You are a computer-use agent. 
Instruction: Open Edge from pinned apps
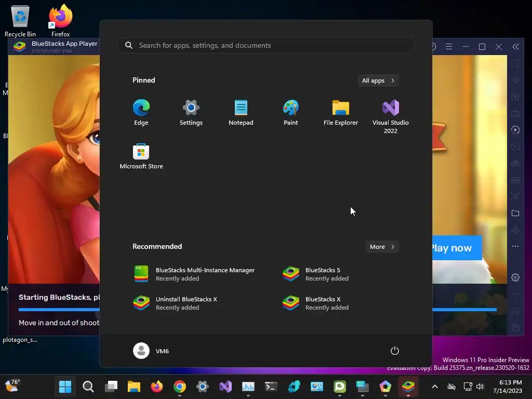pyautogui.click(x=141, y=113)
